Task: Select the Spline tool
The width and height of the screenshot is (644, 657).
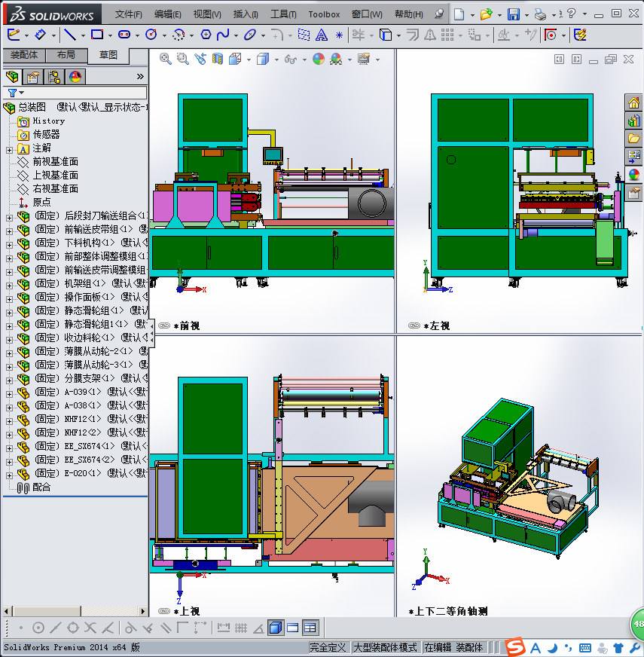Action: point(223,35)
